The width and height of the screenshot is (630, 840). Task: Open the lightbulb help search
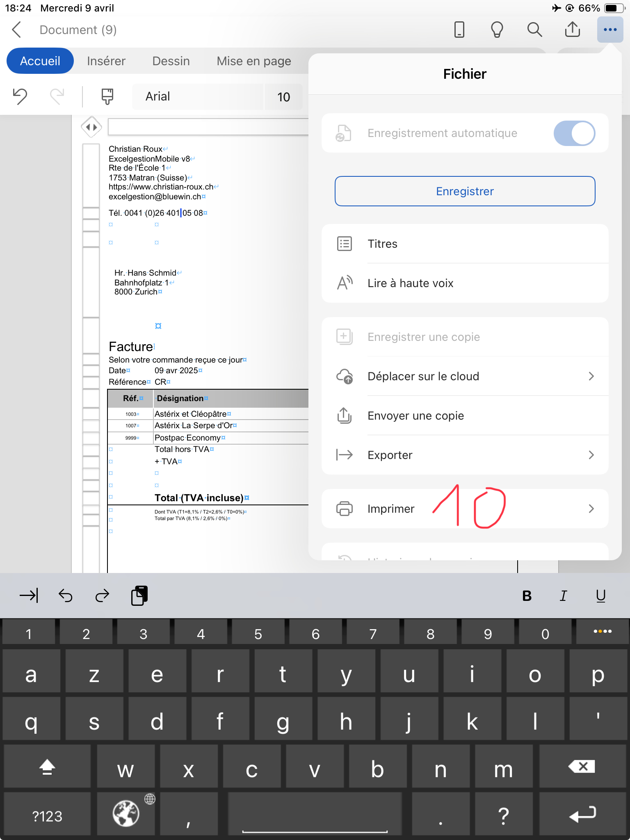[497, 30]
